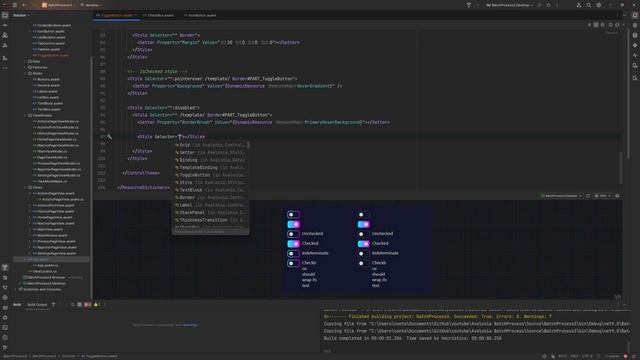640x360 pixels.
Task: Choose Grid from the completion list
Action: click(210, 145)
